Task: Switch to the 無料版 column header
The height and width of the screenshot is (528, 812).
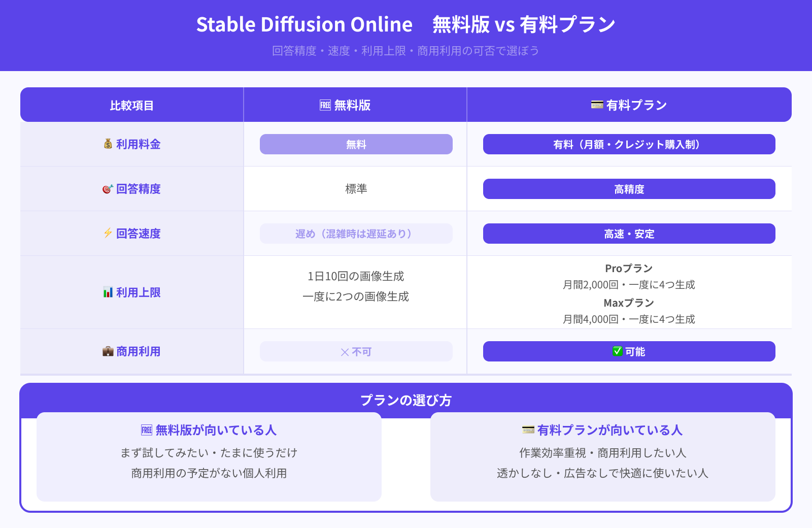Action: click(x=355, y=105)
